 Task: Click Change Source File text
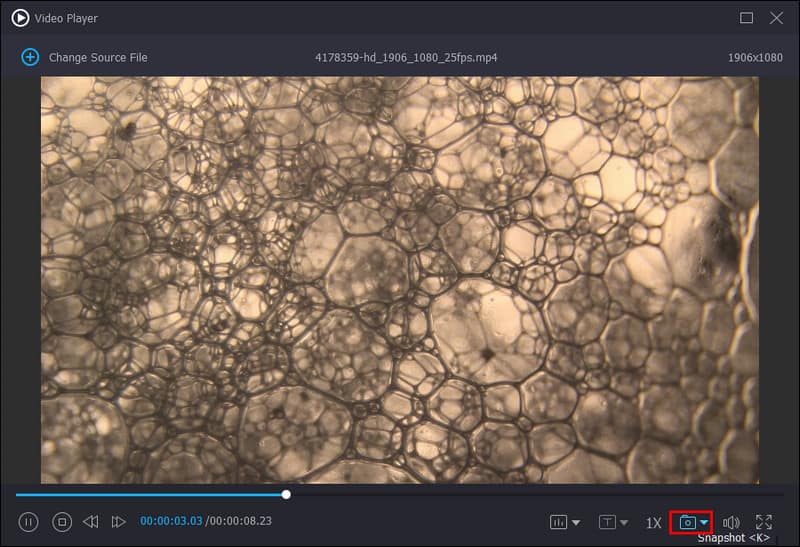click(x=98, y=57)
